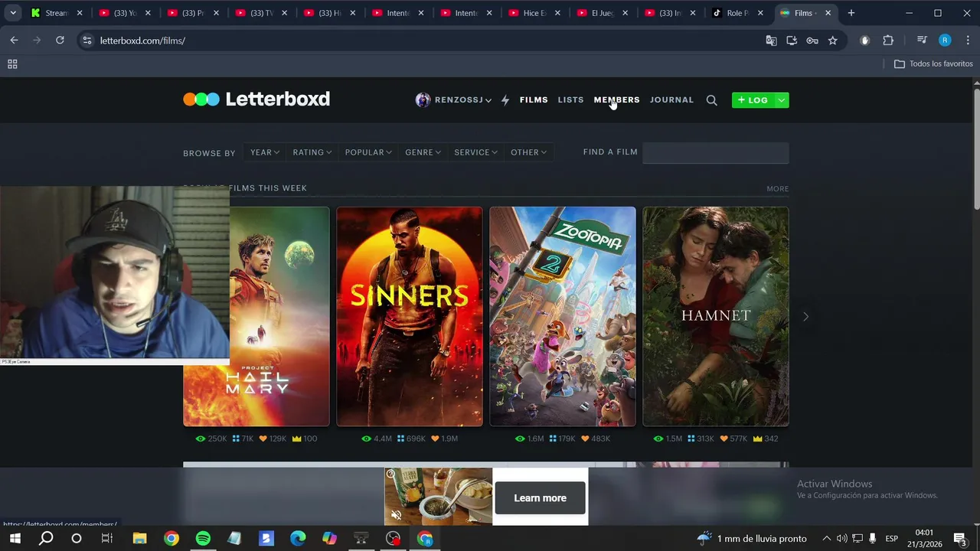Click the address bar URL letterboxd.com/films/
This screenshot has height=551, width=980.
coord(142,41)
